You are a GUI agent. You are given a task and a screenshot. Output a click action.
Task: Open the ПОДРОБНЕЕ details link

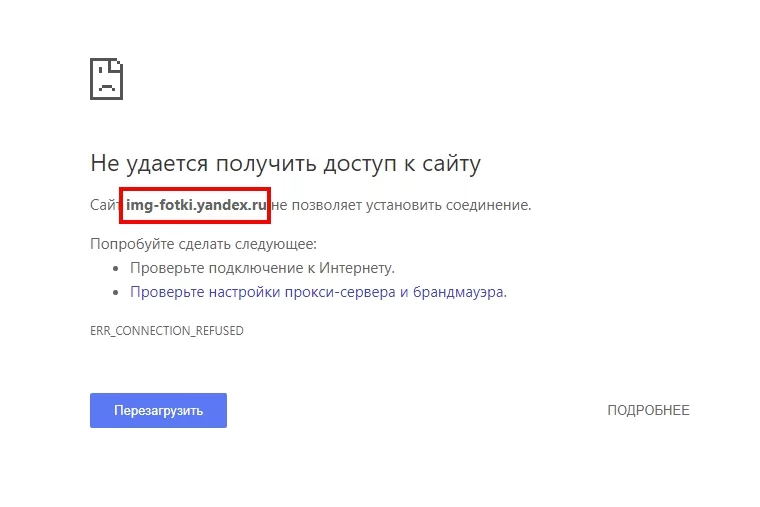648,410
